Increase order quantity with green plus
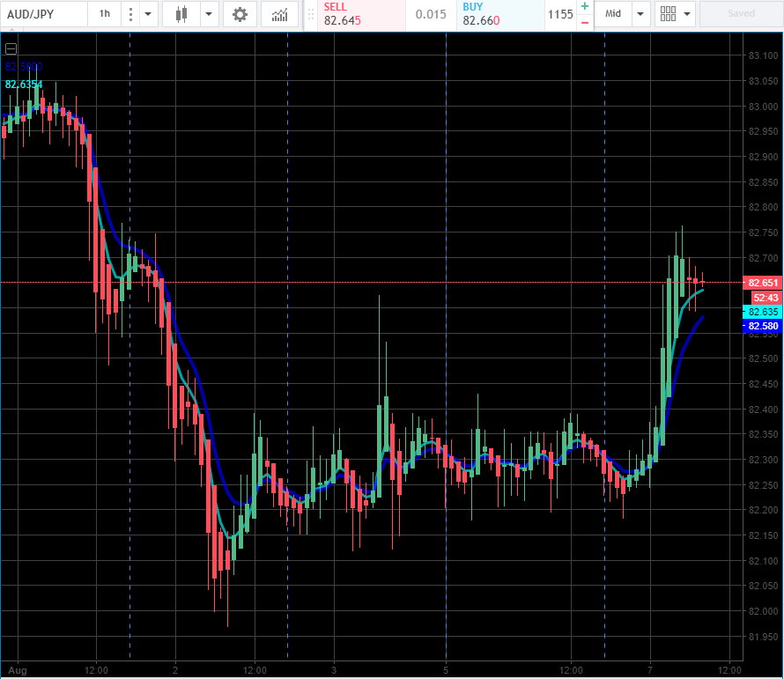The width and height of the screenshot is (784, 679). 584,7
